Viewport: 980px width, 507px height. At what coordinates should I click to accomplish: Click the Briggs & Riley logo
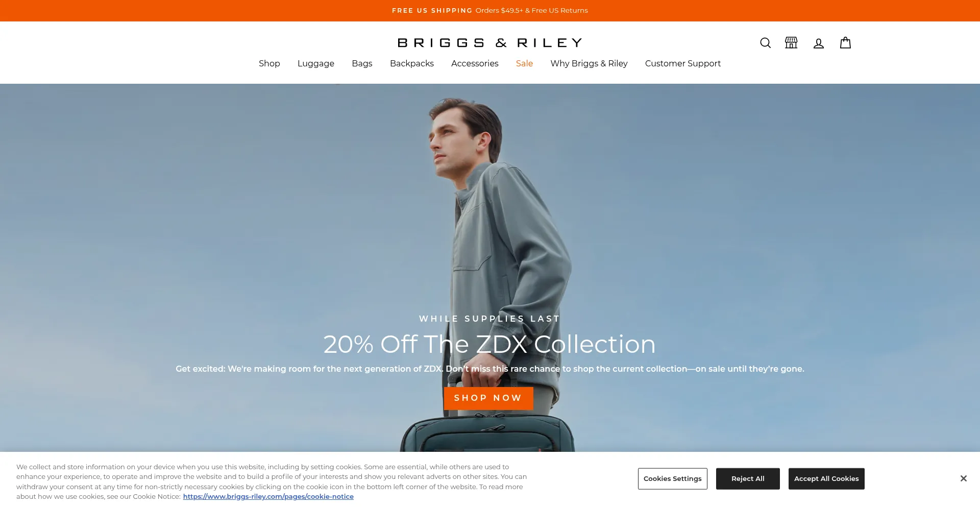point(490,43)
